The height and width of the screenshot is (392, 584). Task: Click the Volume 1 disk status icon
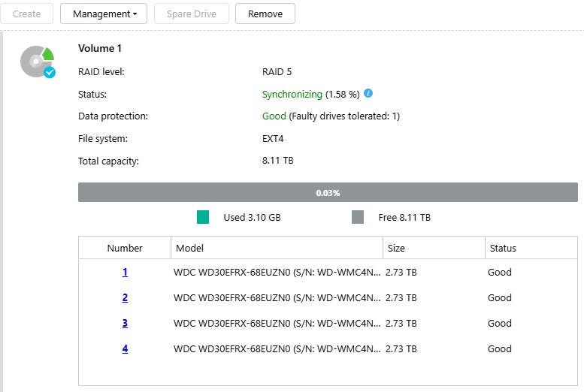coord(38,62)
